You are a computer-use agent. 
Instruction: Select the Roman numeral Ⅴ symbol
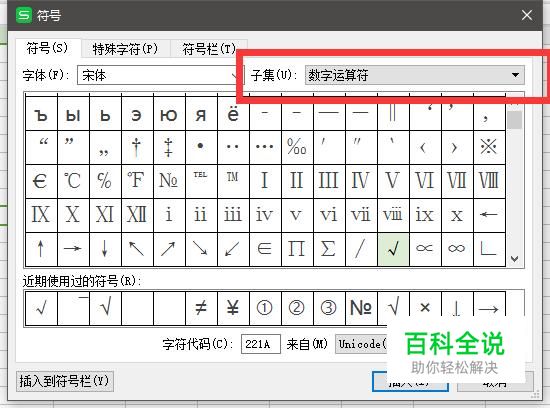click(393, 181)
